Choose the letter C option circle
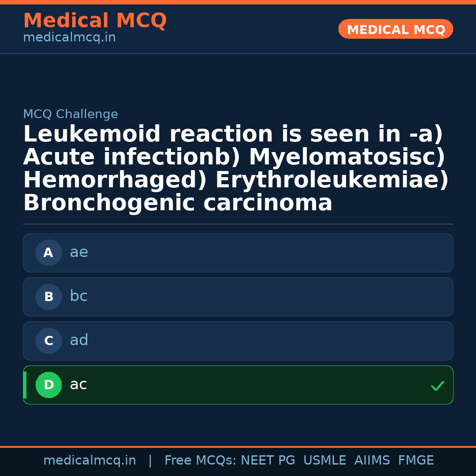This screenshot has width=476, height=476. [48, 341]
